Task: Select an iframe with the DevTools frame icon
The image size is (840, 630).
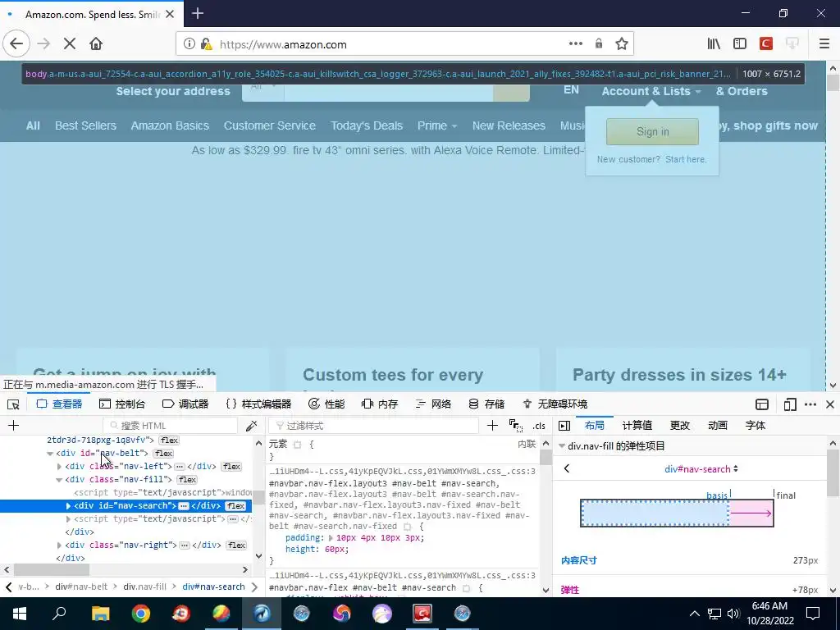Action: coord(762,404)
